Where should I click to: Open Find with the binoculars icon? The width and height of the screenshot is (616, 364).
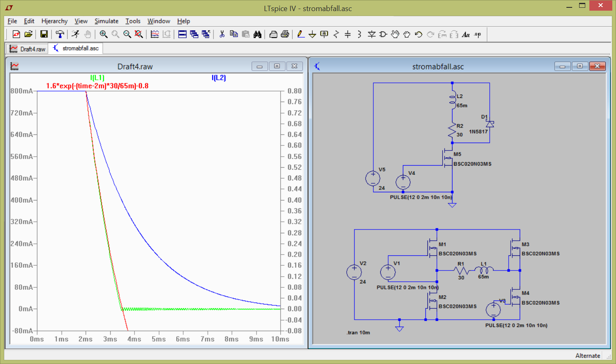pos(257,34)
